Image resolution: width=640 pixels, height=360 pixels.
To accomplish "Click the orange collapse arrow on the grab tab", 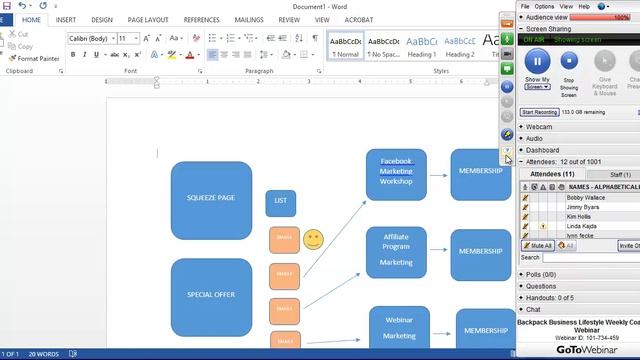I will coord(507,24).
